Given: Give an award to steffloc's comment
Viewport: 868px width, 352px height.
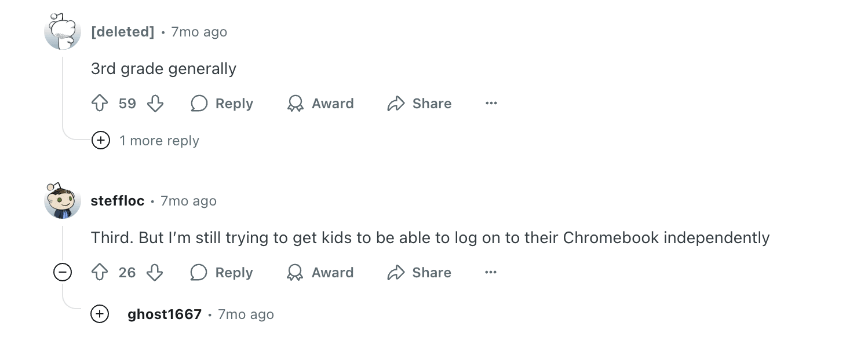Looking at the screenshot, I should 320,273.
